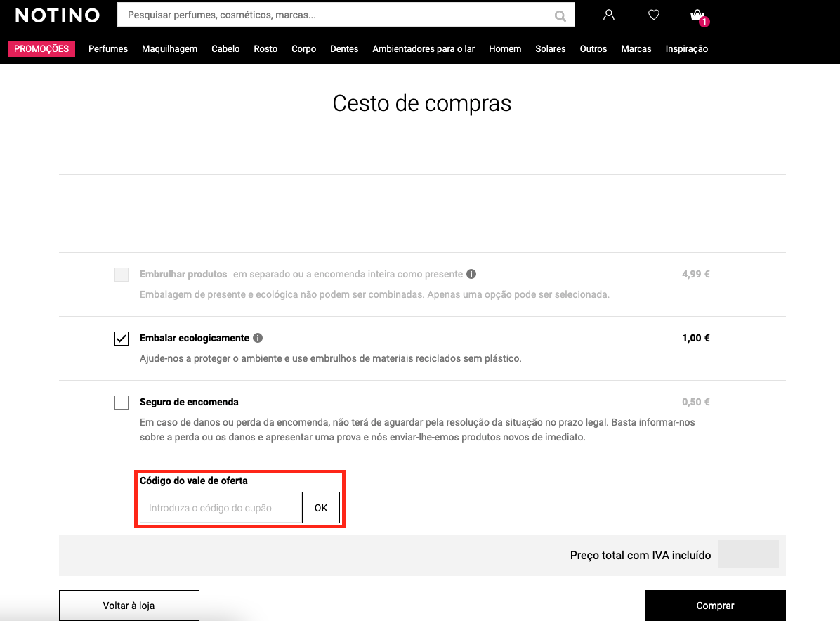Select the PROMOÇÕES menu item
Viewport: 840px width, 621px height.
pyautogui.click(x=41, y=49)
